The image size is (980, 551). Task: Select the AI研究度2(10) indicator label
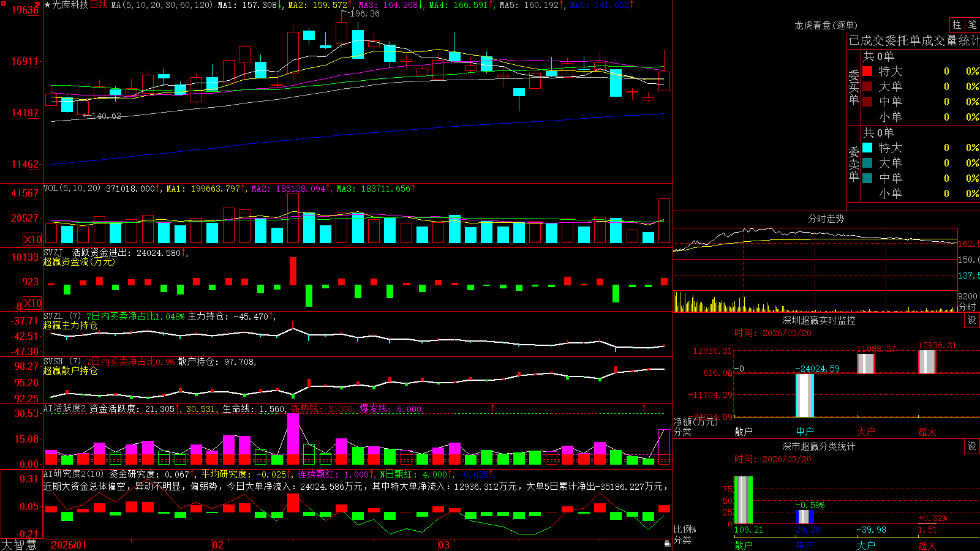(74, 474)
